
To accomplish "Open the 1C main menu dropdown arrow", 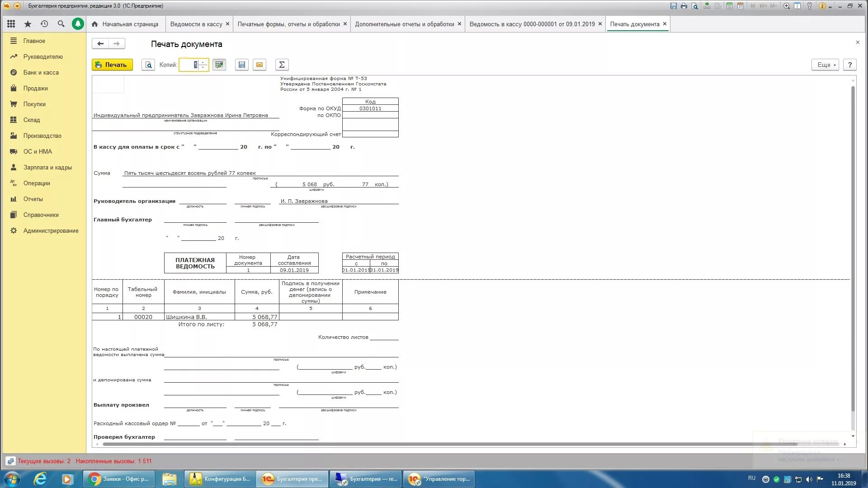I will click(17, 6).
